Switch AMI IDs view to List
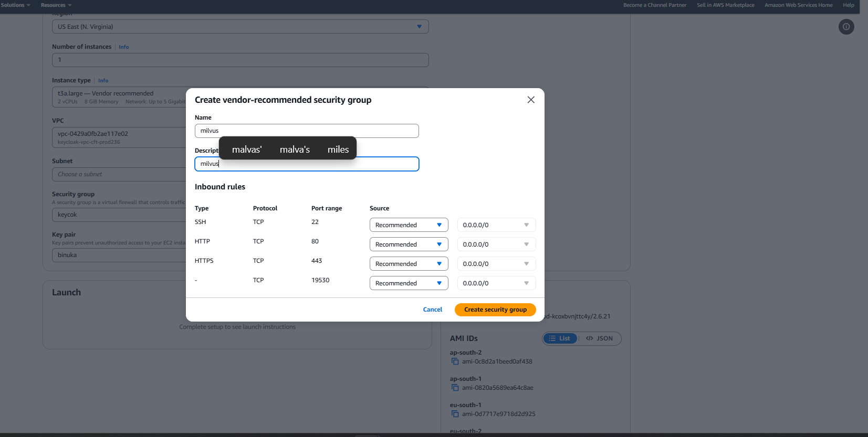 pos(560,338)
